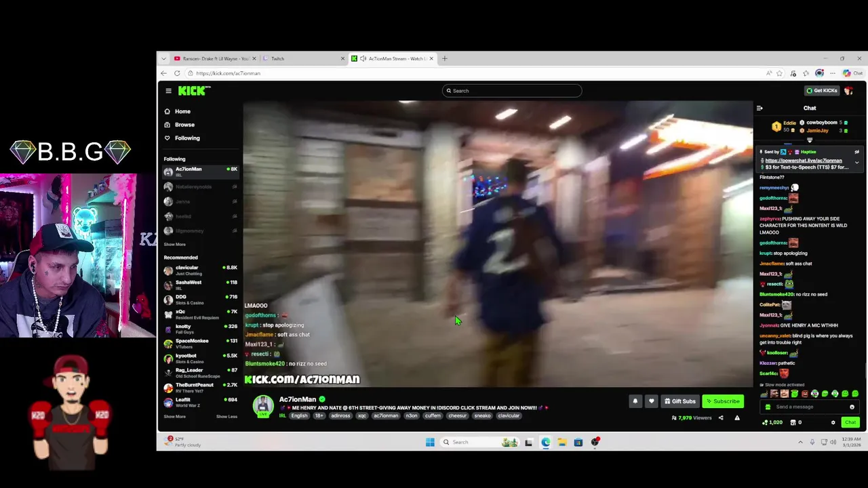Open weather widget in taskbar
The height and width of the screenshot is (488, 868).
[x=183, y=442]
